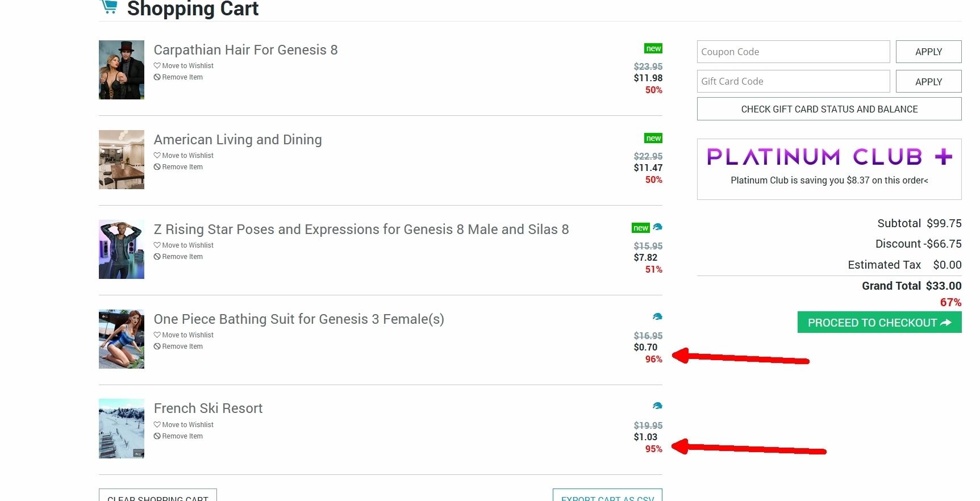Screen dimensions: 980x501
Task: Focus the Coupon Code field
Action: click(793, 52)
